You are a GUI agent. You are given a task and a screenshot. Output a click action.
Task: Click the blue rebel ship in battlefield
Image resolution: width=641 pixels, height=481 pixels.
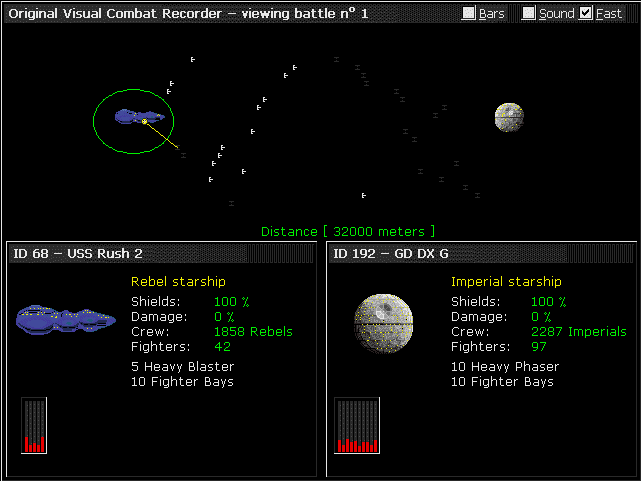tap(140, 116)
